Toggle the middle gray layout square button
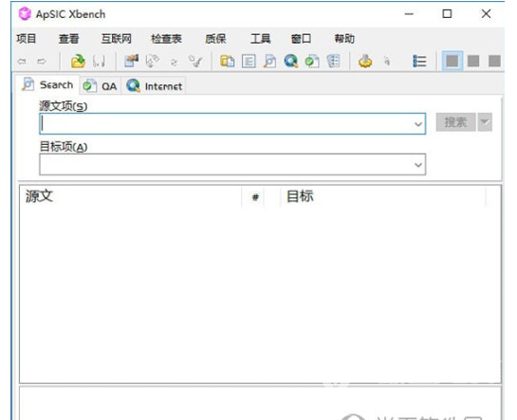This screenshot has width=517, height=420. [x=473, y=61]
